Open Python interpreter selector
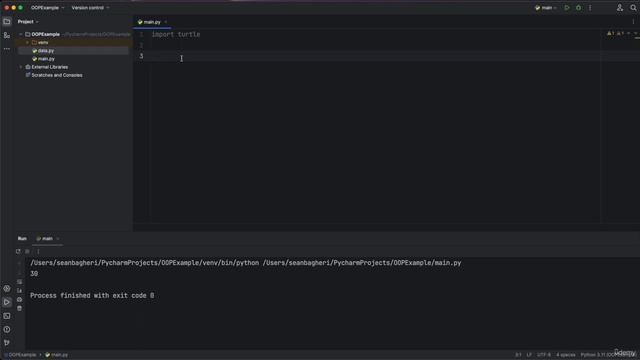The width and height of the screenshot is (640, 360). coord(608,355)
